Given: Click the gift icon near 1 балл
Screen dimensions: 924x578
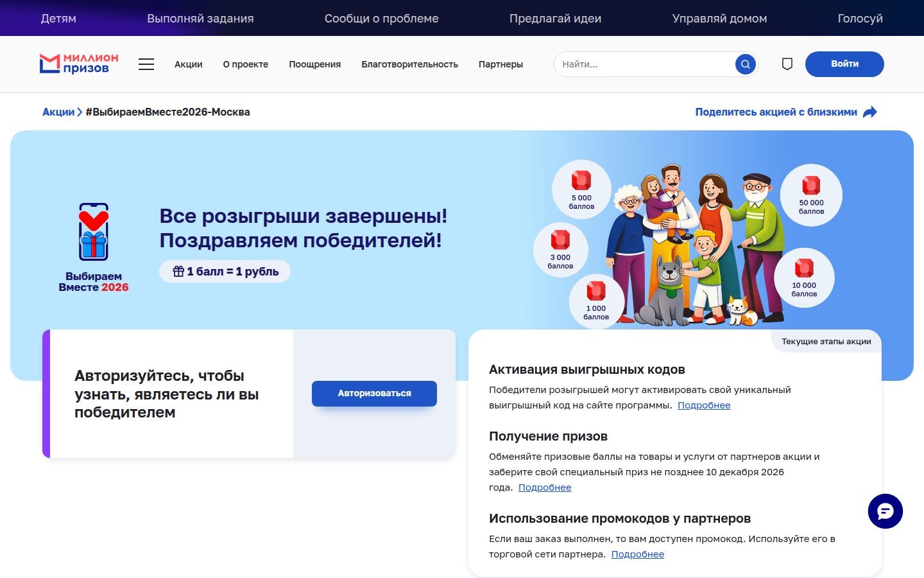Looking at the screenshot, I should [x=178, y=271].
